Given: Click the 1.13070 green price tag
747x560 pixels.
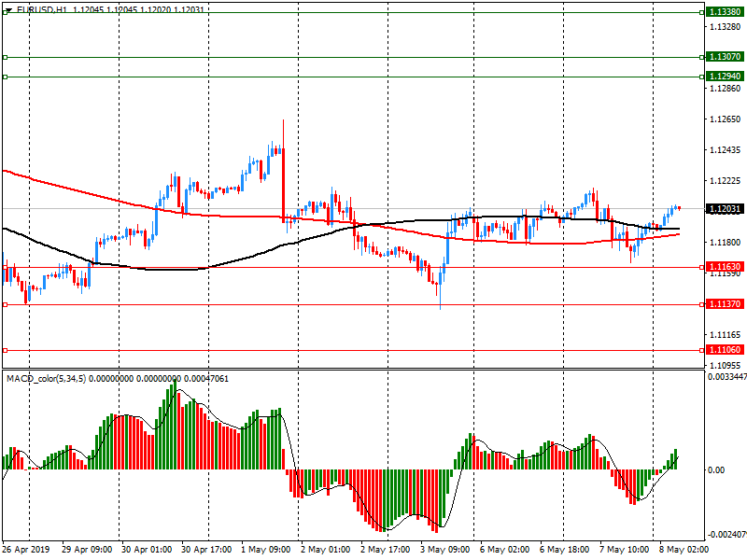Looking at the screenshot, I should pyautogui.click(x=724, y=57).
